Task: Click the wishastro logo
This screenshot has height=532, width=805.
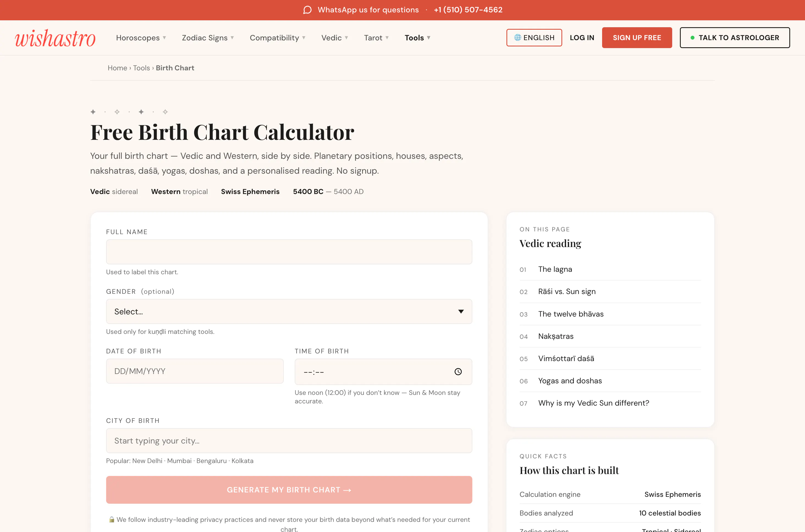Action: [x=55, y=38]
